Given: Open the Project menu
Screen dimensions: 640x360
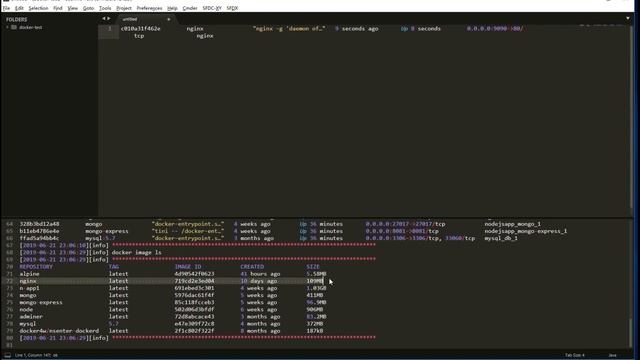Looking at the screenshot, I should [x=124, y=8].
